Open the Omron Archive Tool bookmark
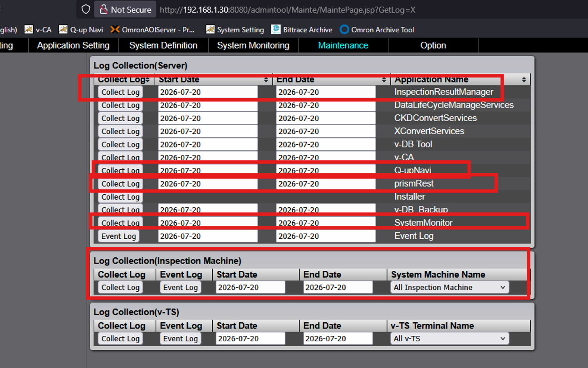This screenshot has width=588, height=368. (377, 29)
